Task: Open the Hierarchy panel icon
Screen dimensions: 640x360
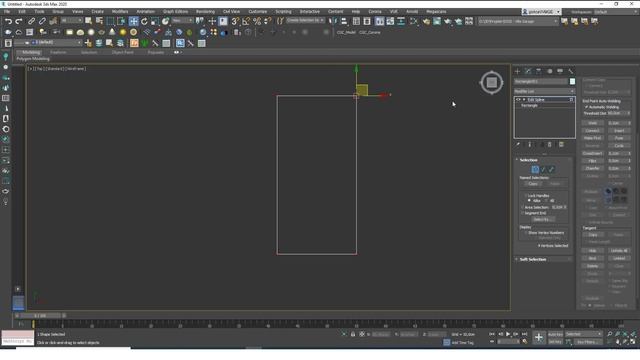Action: (539, 71)
